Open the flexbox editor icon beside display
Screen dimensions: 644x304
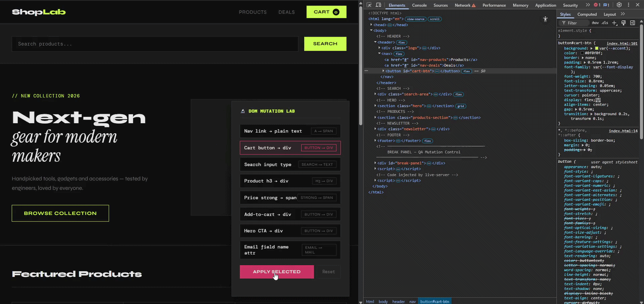[x=598, y=99]
